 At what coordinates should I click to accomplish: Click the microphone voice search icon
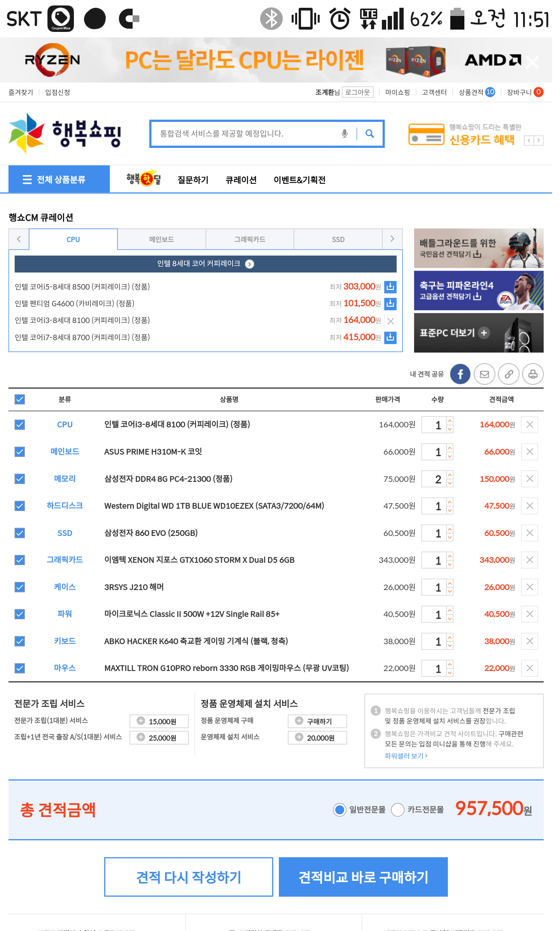[x=345, y=134]
